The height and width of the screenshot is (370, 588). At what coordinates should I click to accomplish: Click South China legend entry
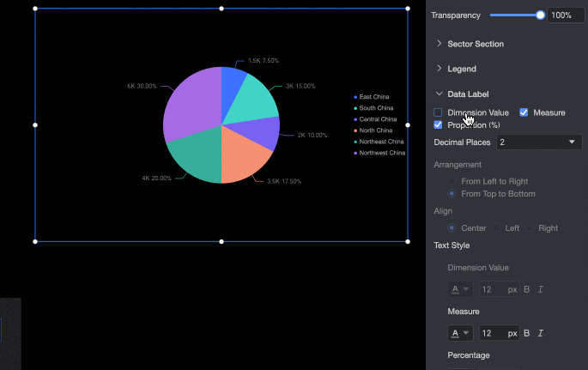coord(373,108)
